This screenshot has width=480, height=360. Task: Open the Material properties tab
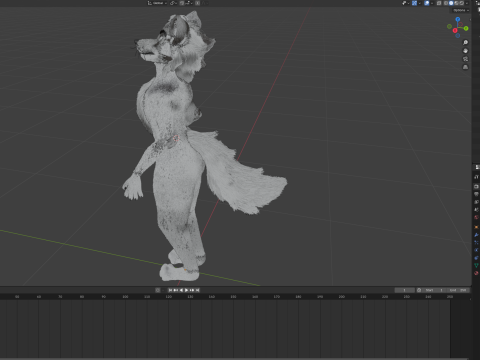476,273
